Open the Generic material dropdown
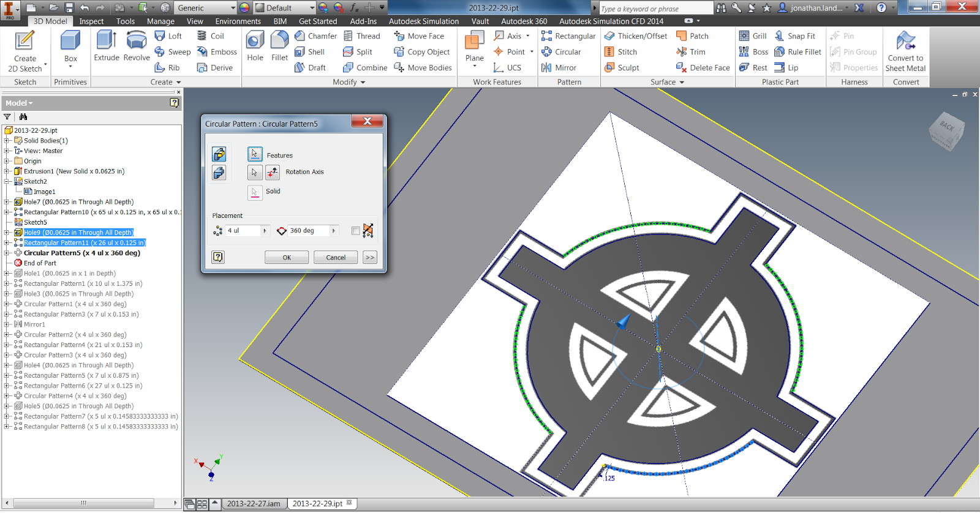Image resolution: width=980 pixels, height=513 pixels. point(206,8)
